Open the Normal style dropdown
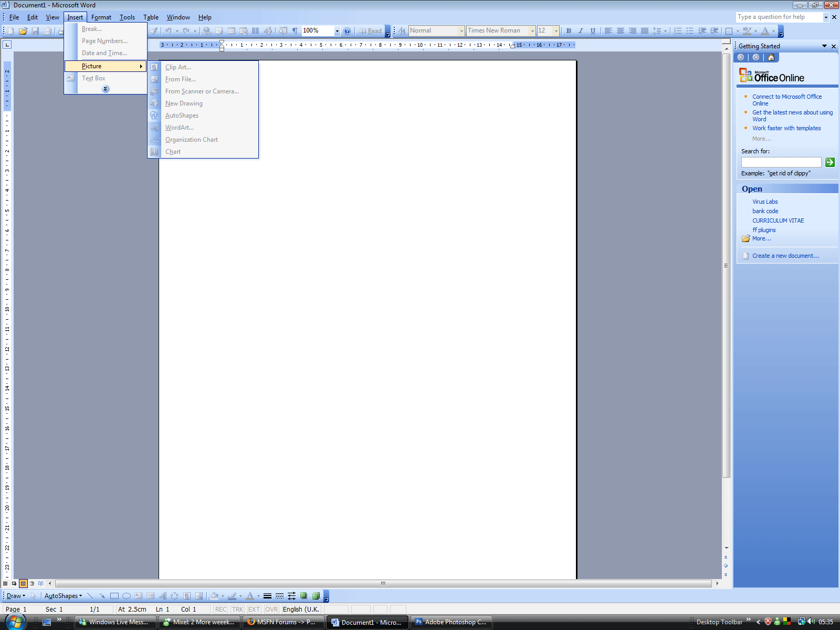This screenshot has width=840, height=630. 461,31
